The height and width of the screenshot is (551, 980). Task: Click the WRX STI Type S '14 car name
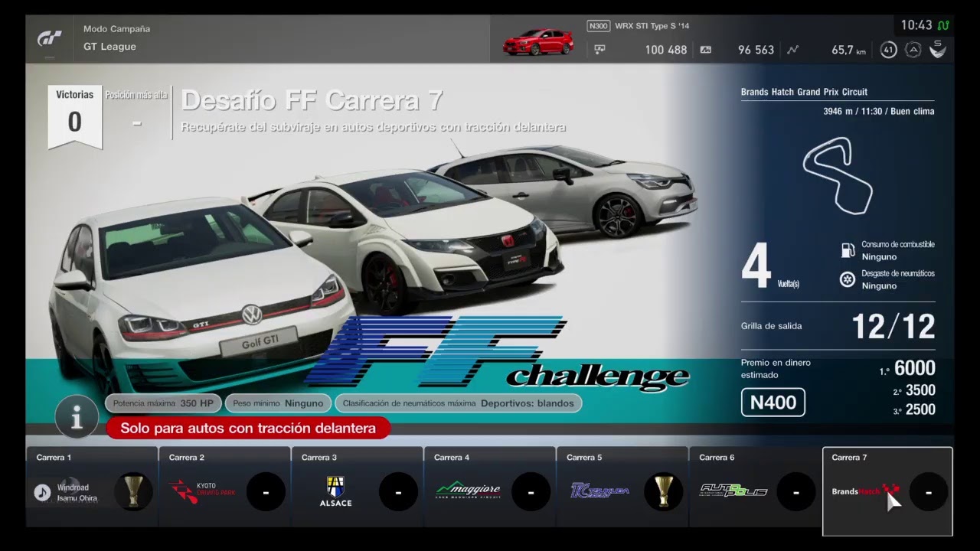click(x=652, y=26)
